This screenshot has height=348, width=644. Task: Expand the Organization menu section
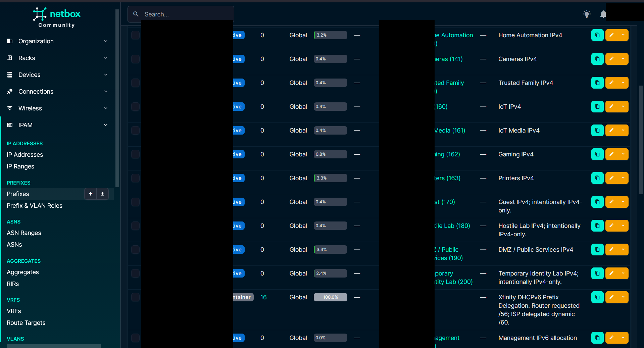pos(57,41)
